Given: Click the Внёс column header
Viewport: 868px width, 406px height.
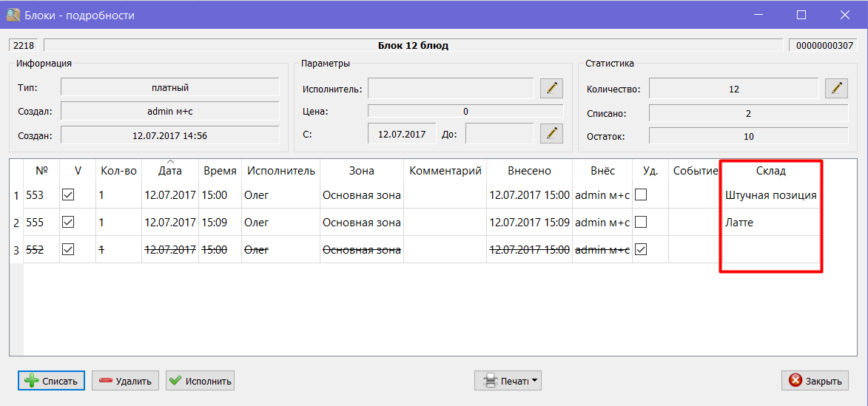Looking at the screenshot, I should pyautogui.click(x=602, y=171).
